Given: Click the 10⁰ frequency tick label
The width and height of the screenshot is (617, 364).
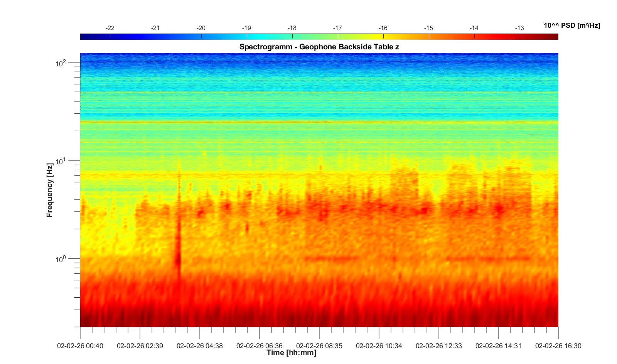Looking at the screenshot, I should pyautogui.click(x=61, y=259).
